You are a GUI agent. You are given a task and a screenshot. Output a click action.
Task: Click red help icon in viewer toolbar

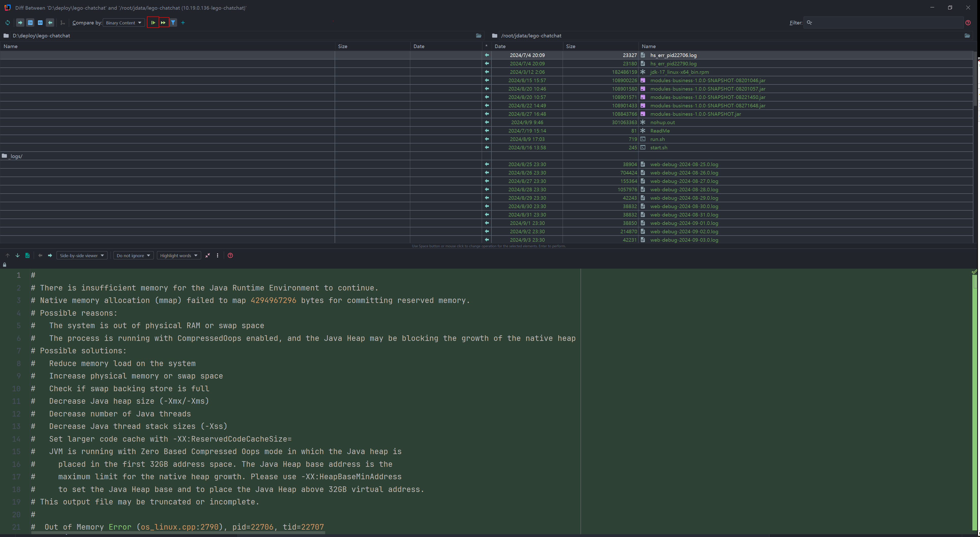(x=230, y=256)
